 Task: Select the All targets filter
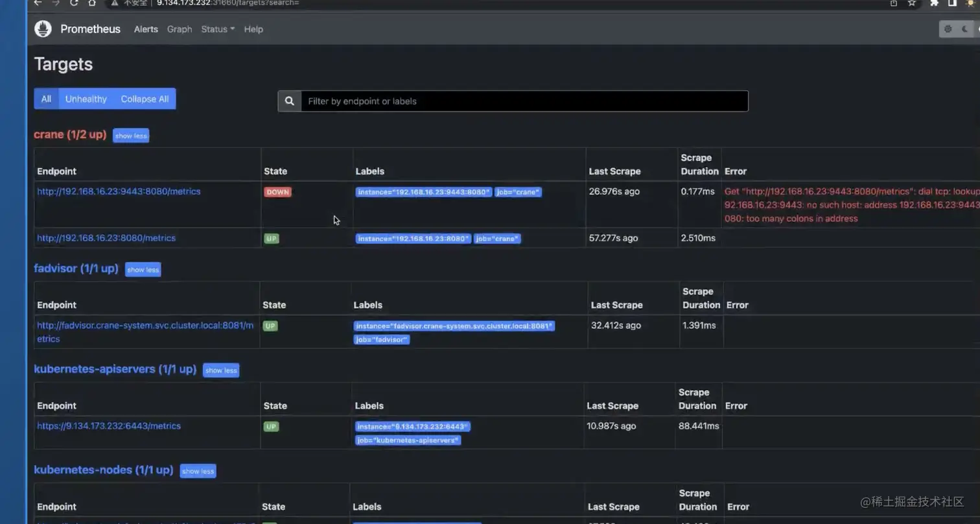click(x=46, y=99)
